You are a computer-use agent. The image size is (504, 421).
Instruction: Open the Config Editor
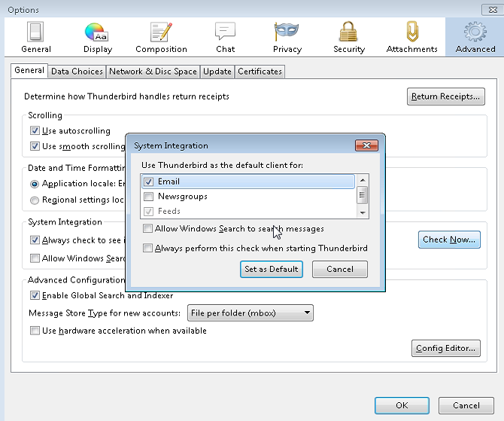click(446, 348)
